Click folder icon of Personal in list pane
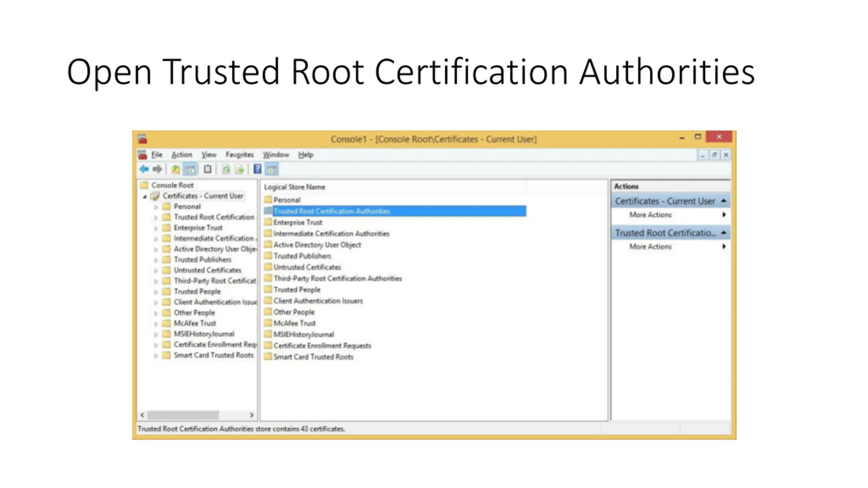The image size is (868, 488). click(x=268, y=199)
